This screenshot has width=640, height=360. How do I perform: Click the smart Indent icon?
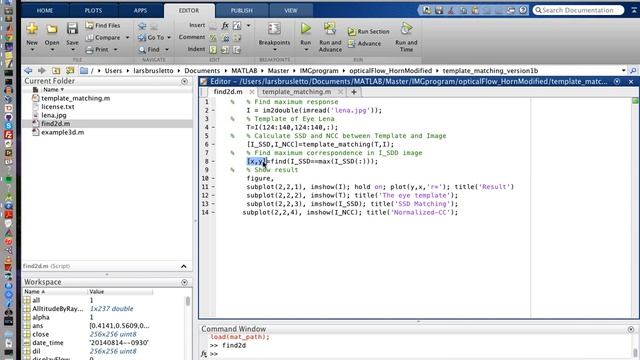pos(213,50)
